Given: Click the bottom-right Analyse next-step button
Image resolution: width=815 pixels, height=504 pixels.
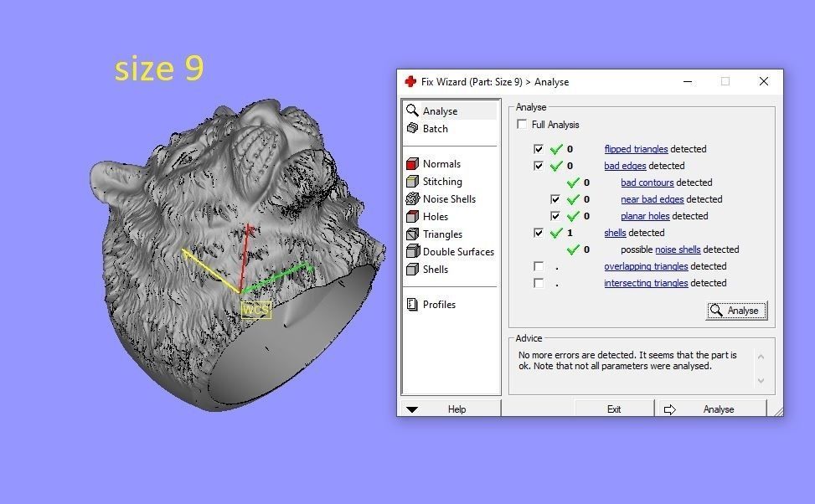Looking at the screenshot, I should [713, 409].
